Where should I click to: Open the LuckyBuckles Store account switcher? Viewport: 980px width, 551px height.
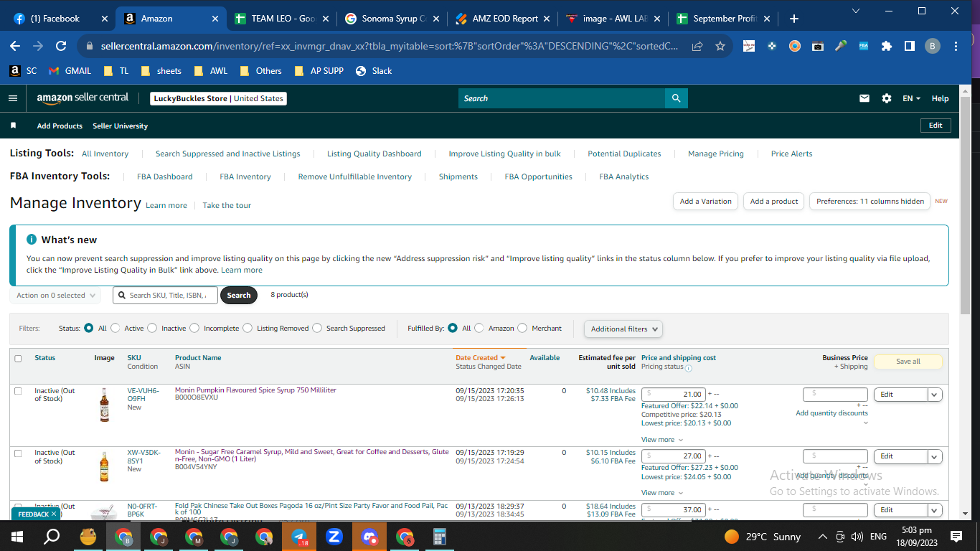(x=218, y=98)
